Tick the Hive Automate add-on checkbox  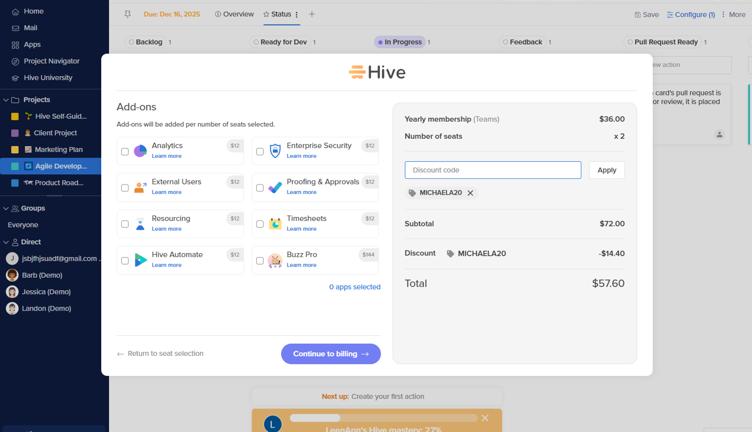click(125, 260)
